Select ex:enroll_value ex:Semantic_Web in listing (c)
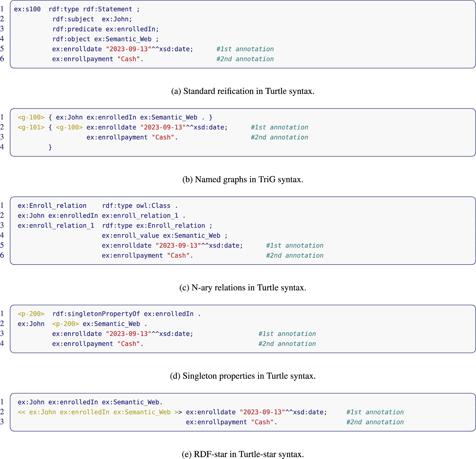This screenshot has width=476, height=459. click(x=161, y=235)
